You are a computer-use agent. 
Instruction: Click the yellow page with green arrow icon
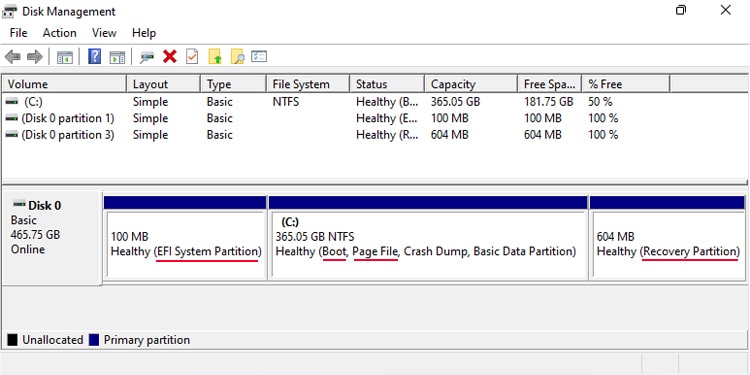tap(215, 56)
